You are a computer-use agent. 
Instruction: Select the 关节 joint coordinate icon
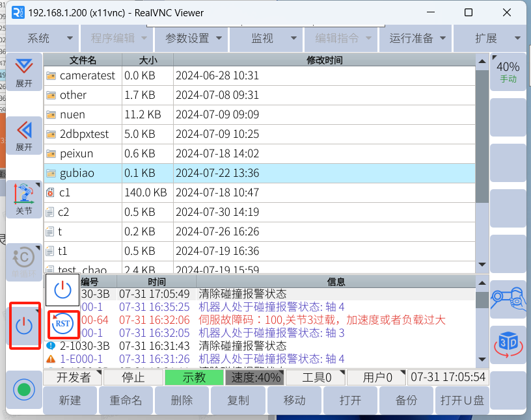[x=24, y=199]
